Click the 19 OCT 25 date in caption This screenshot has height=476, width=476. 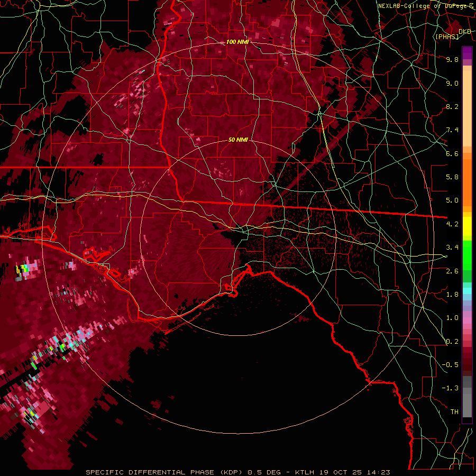click(340, 472)
